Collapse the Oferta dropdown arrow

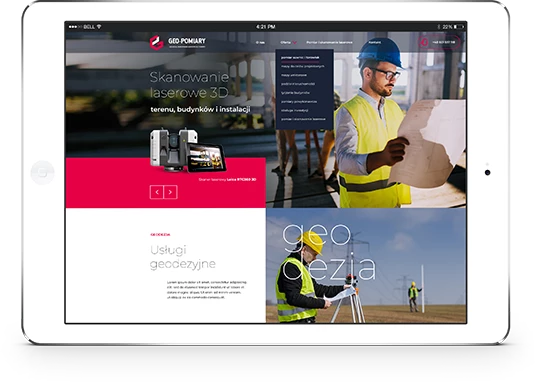point(294,43)
